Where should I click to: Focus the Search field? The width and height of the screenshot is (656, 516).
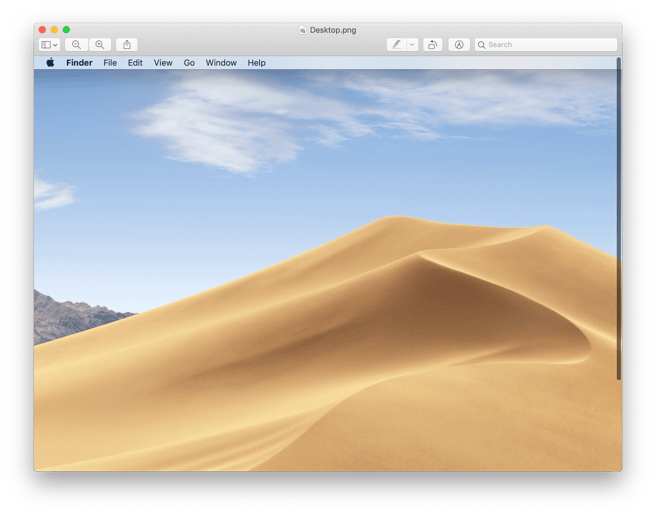546,44
